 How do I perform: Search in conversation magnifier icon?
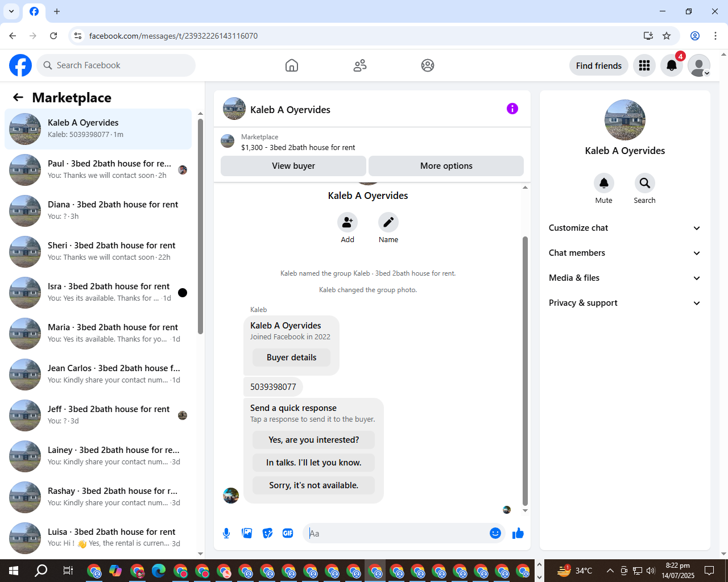point(645,183)
